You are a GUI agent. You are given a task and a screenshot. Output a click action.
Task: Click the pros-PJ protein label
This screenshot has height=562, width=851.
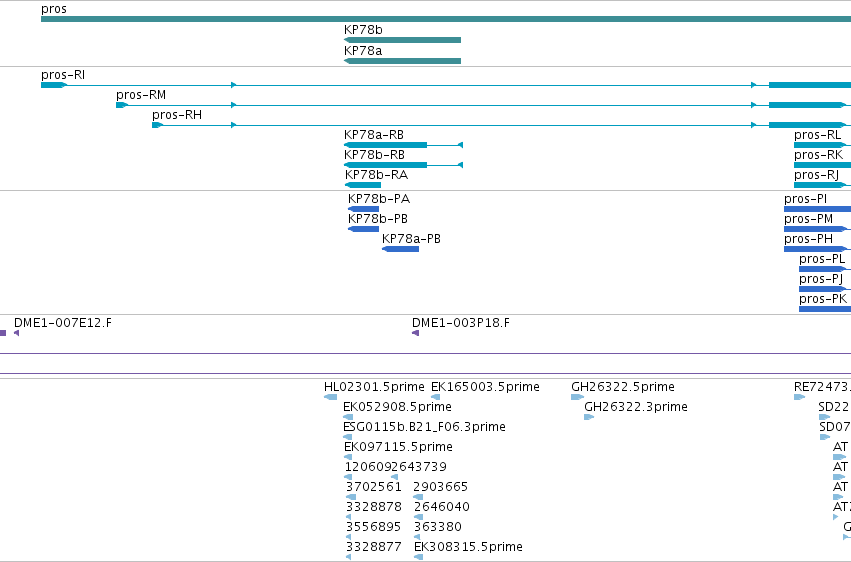click(821, 279)
